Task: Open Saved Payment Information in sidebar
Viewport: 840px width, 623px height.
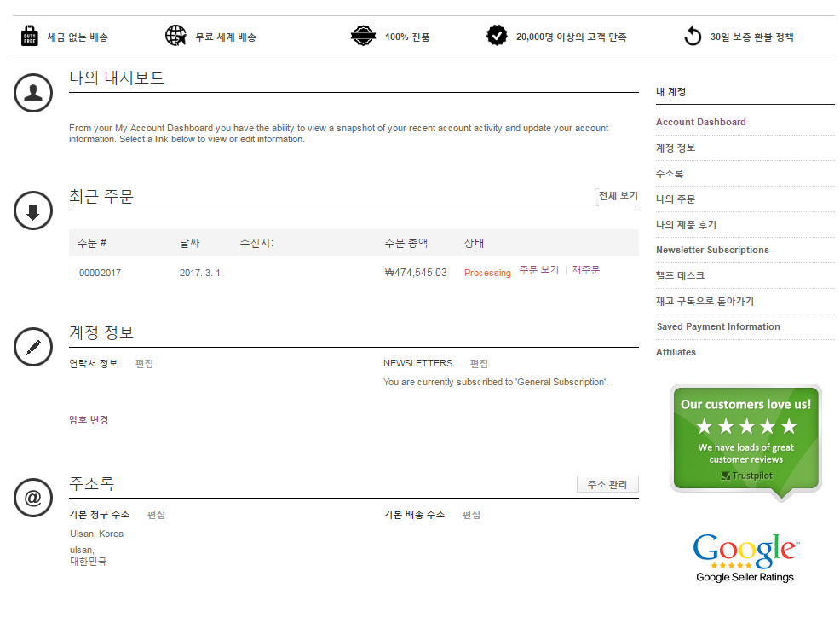Action: 718,326
